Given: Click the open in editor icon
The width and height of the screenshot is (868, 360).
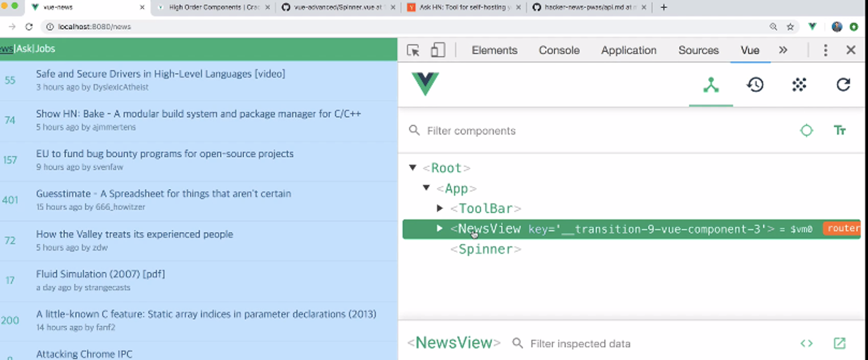Looking at the screenshot, I should [x=839, y=343].
